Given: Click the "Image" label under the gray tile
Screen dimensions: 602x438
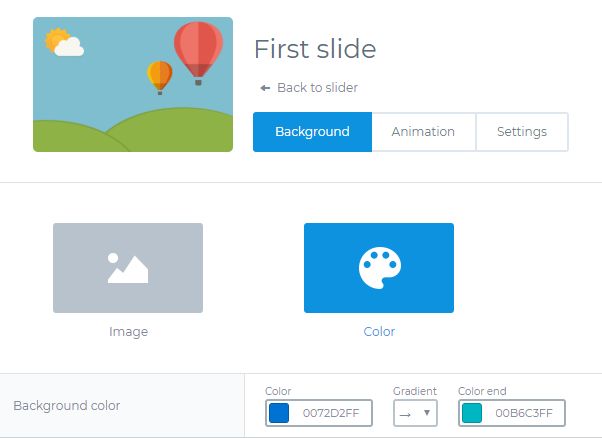Looking at the screenshot, I should (x=128, y=331).
